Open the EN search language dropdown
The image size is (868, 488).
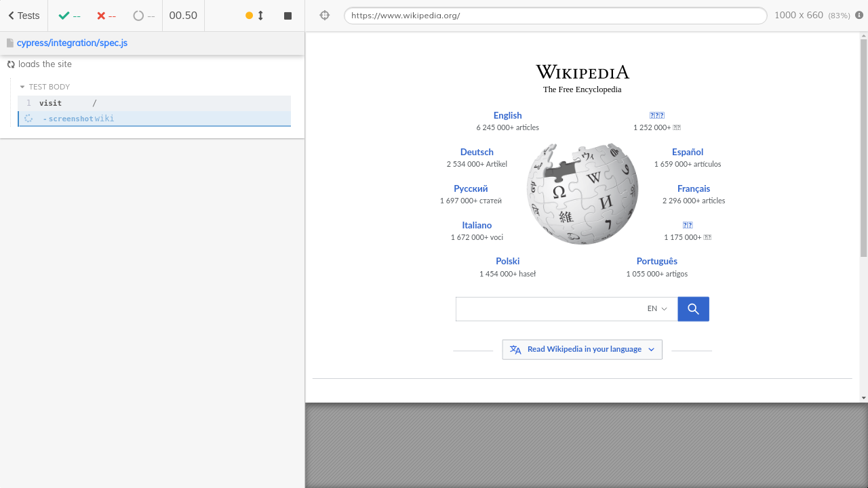[657, 309]
